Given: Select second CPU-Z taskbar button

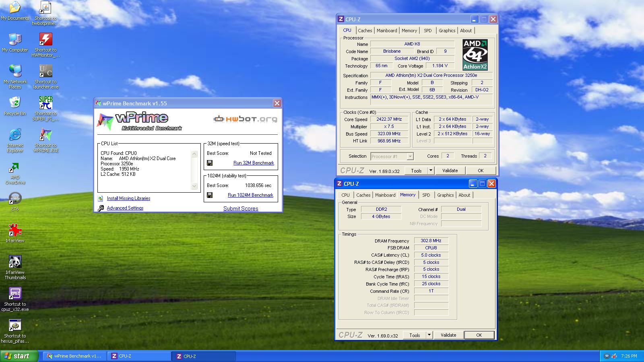Looking at the screenshot, I should point(204,356).
